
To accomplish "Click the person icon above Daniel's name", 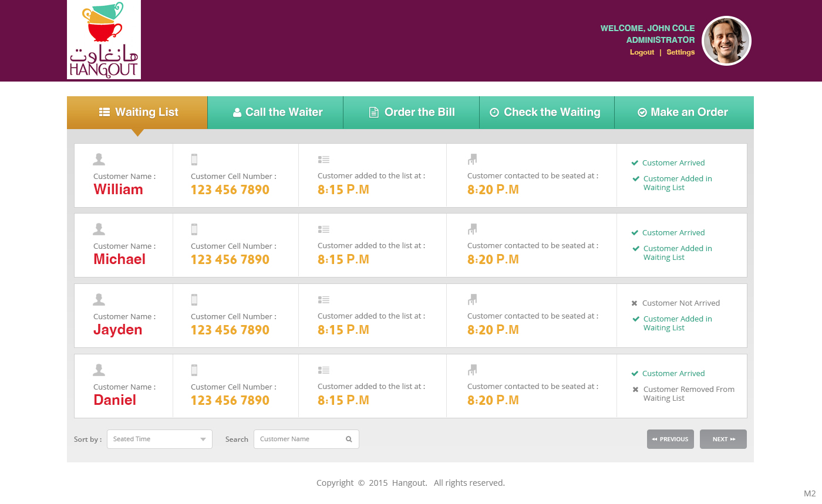I will (x=99, y=370).
